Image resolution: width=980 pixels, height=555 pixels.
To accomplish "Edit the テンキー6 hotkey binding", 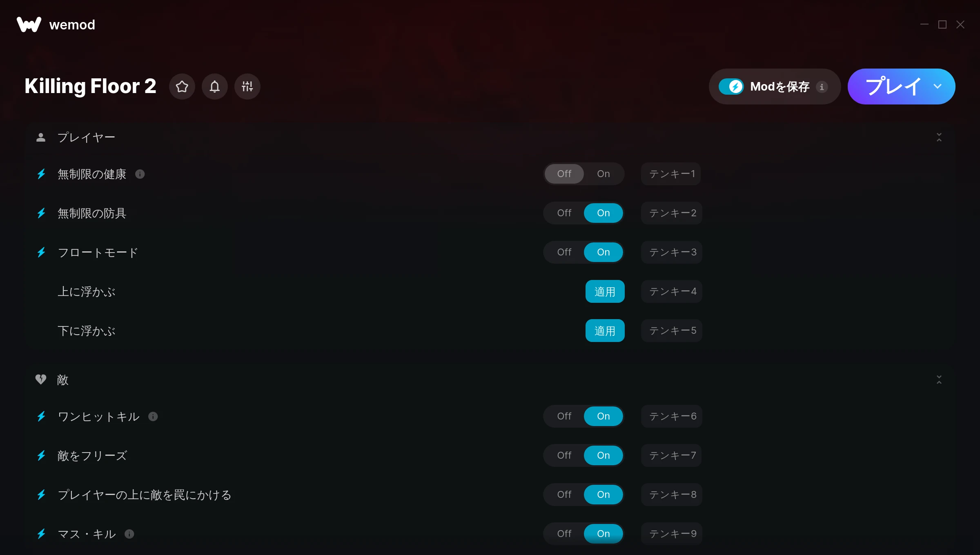I will 672,416.
